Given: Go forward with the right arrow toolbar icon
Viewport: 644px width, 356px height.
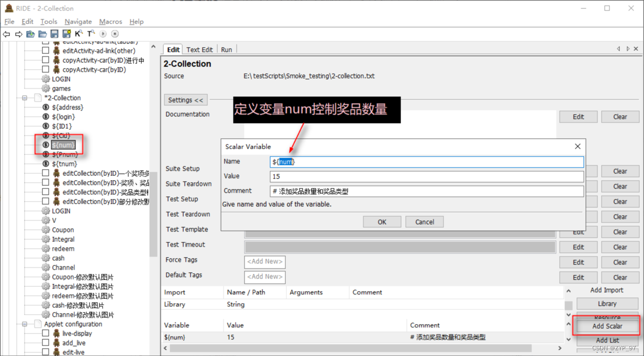Looking at the screenshot, I should point(18,34).
